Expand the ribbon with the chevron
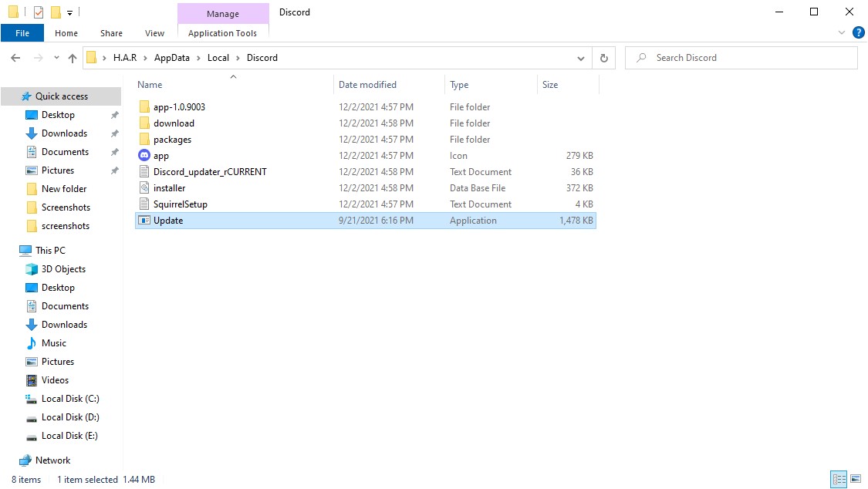 842,32
